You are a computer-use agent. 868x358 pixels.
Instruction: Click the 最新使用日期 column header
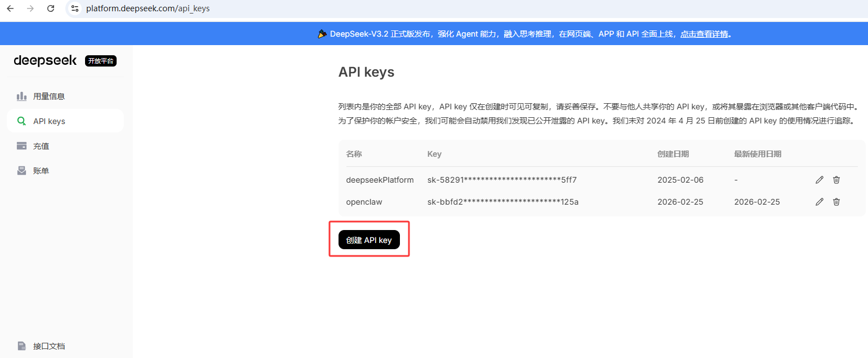click(758, 154)
